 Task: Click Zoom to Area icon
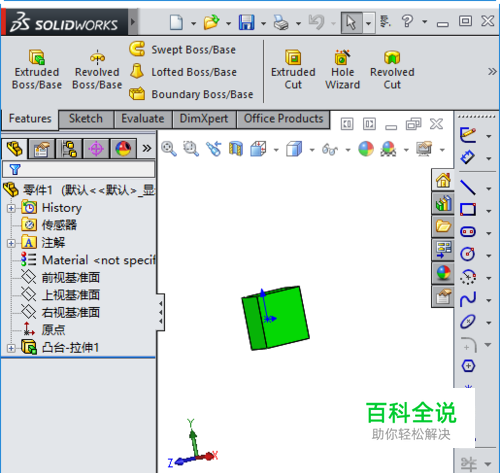pos(191,149)
